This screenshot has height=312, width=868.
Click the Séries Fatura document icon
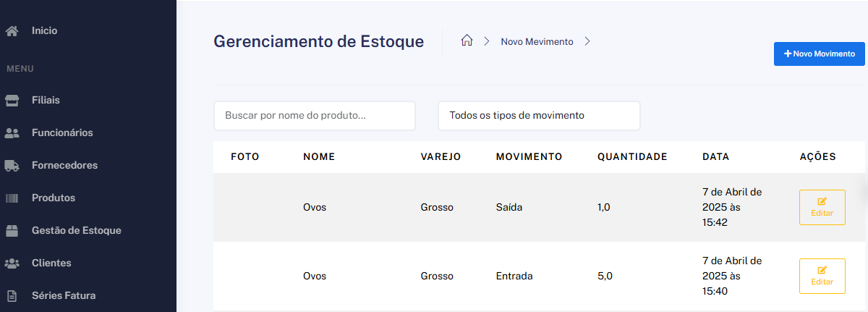click(12, 295)
